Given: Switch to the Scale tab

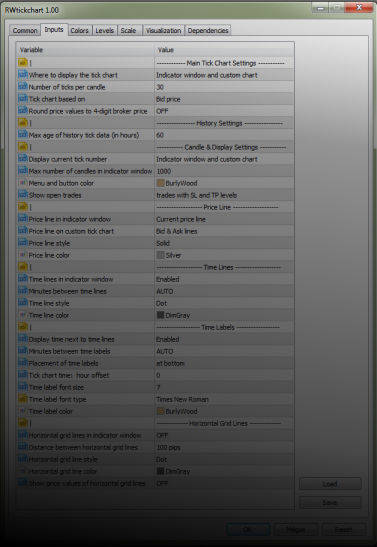Looking at the screenshot, I should point(128,30).
